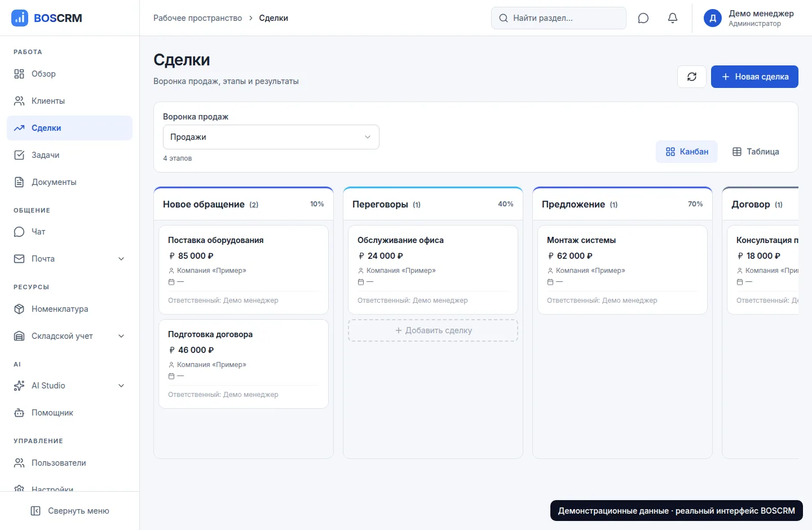Open the Монтаж системы deal card

(623, 270)
